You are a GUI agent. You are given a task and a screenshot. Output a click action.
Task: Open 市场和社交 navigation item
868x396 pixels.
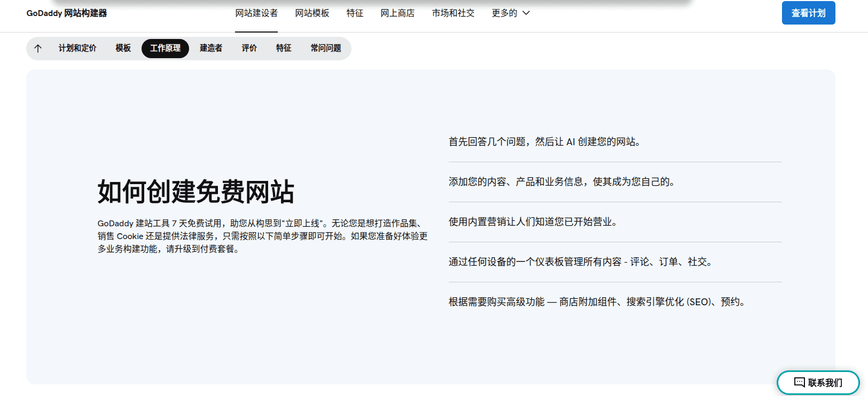tap(453, 13)
